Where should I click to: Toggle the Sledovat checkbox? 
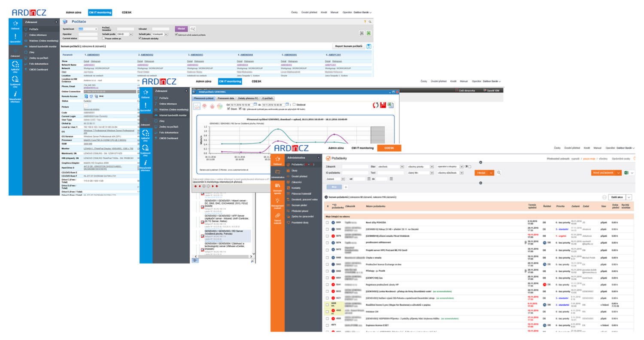294,104
